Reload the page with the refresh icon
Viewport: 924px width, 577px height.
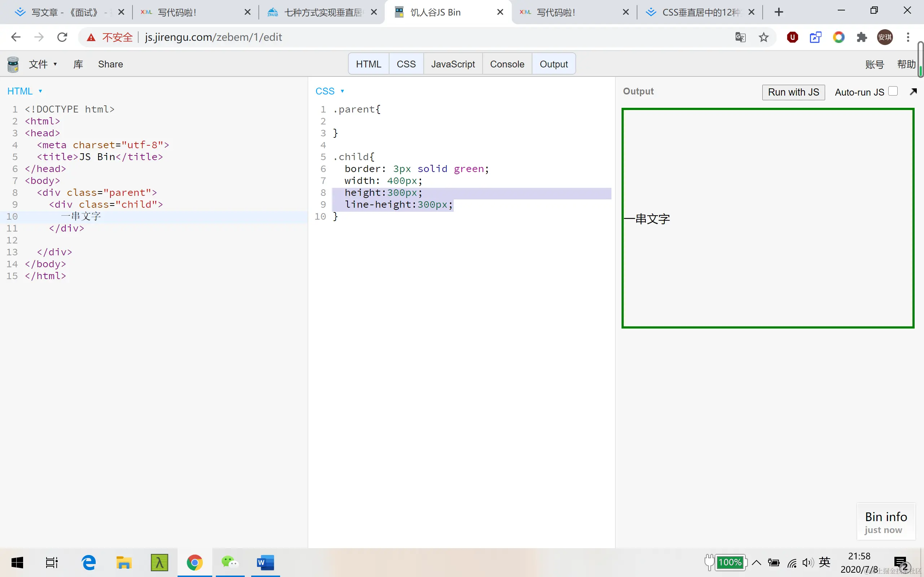point(62,37)
